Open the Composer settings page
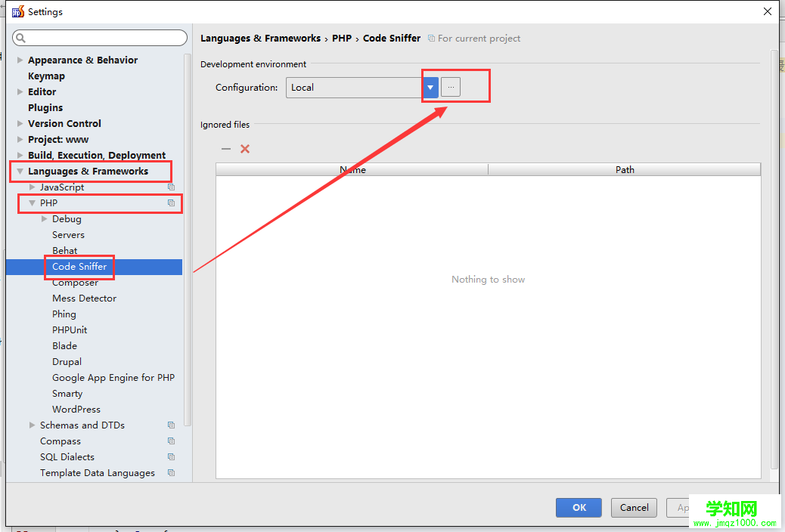785x532 pixels. point(75,283)
